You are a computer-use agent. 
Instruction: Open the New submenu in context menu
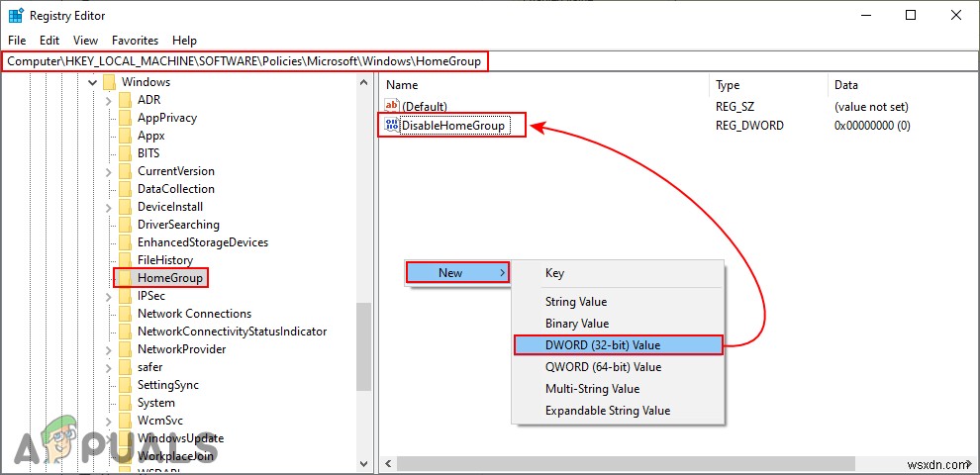[x=457, y=272]
